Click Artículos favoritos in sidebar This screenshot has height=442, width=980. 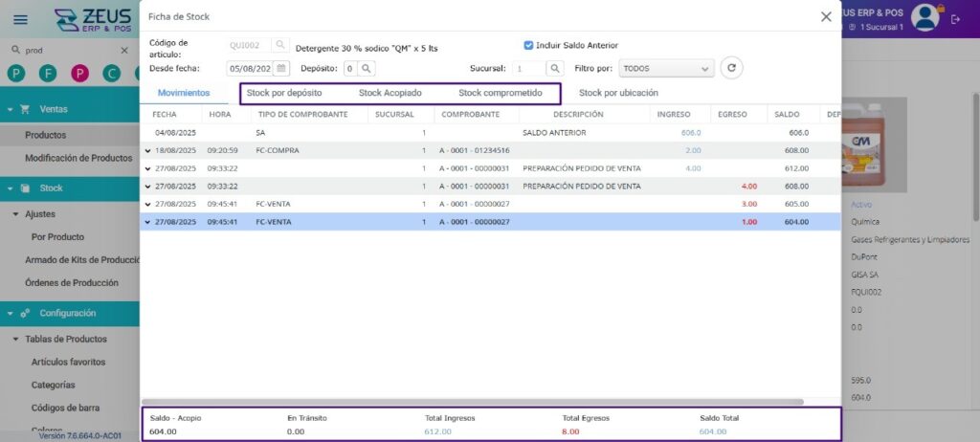pos(68,362)
